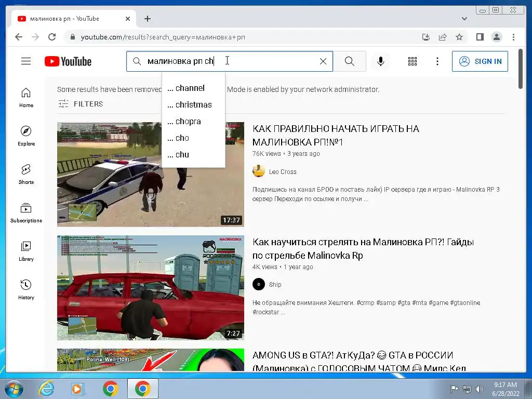Close the 'малиновка рп - YouTube' tab
This screenshot has width=532, height=399.
[x=128, y=19]
